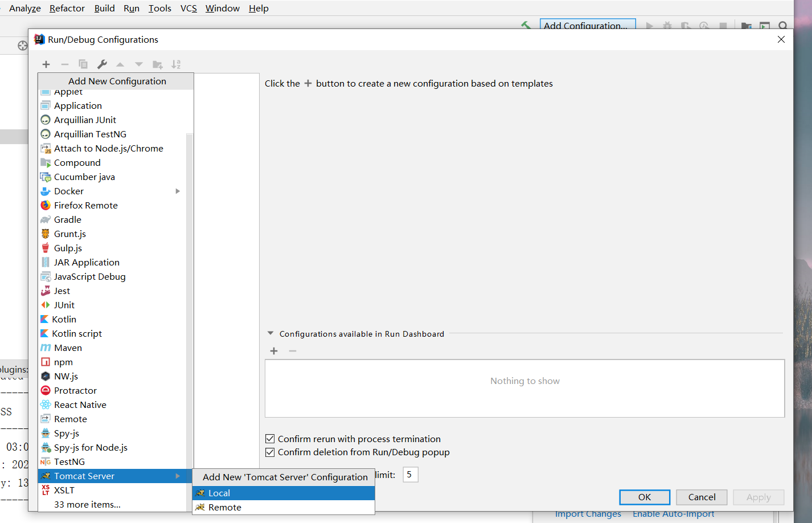
Task: Click the NW.js hexagon icon
Action: (46, 376)
